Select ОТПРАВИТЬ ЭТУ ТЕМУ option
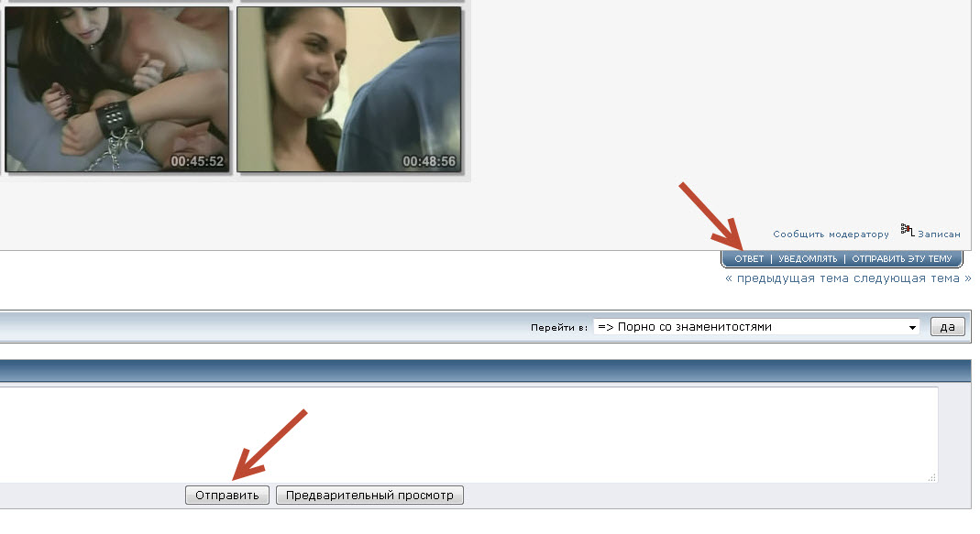 point(902,258)
